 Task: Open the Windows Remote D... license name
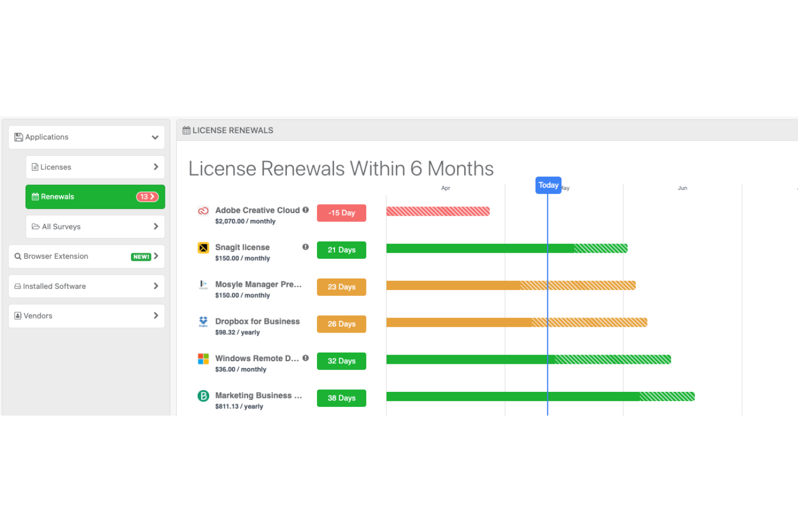coord(257,358)
